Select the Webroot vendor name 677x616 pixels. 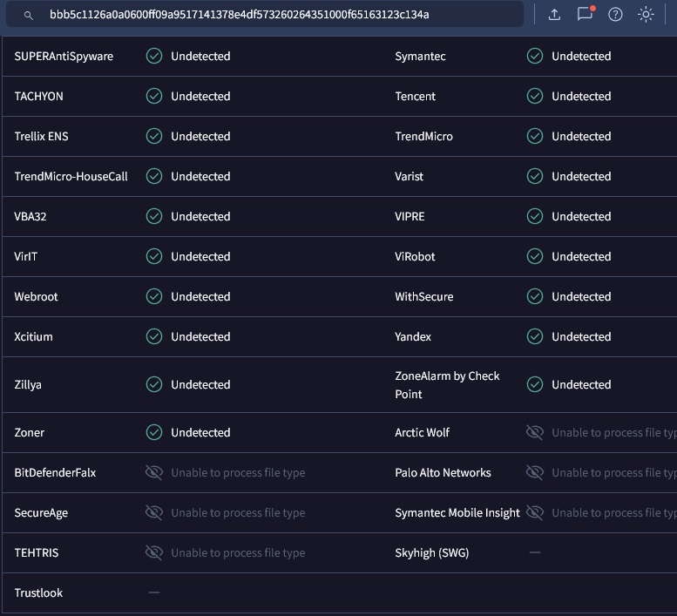tap(36, 296)
